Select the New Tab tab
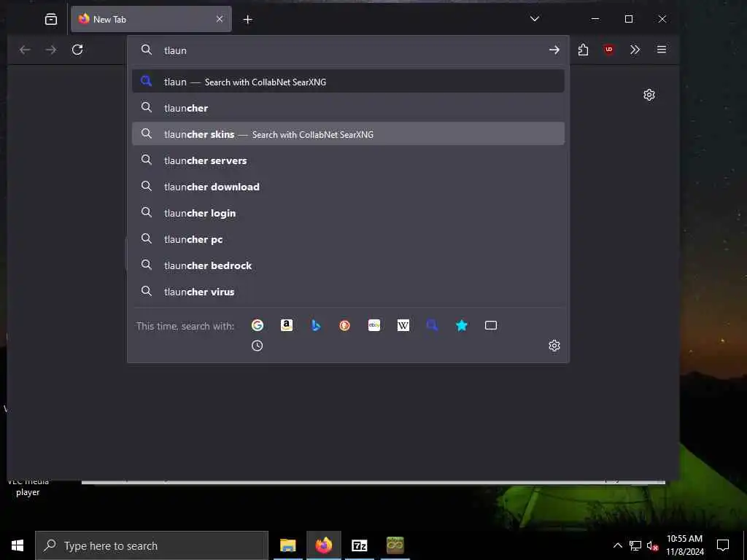 click(x=151, y=19)
